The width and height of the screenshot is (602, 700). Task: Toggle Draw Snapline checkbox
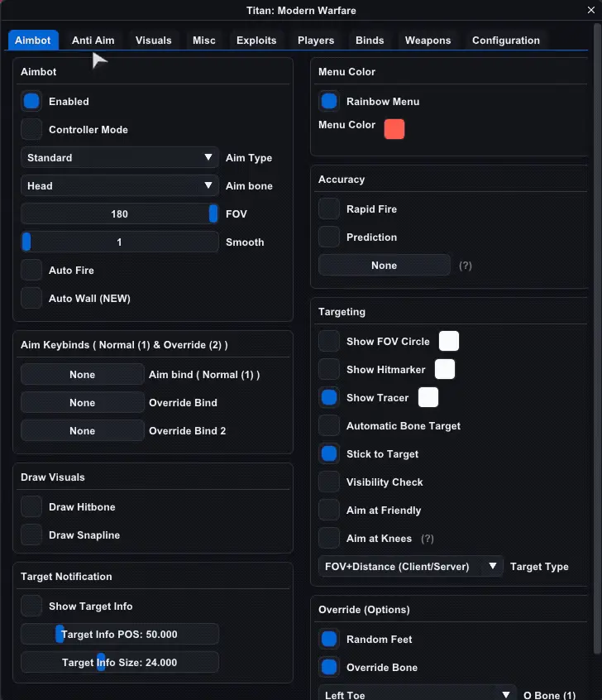31,535
